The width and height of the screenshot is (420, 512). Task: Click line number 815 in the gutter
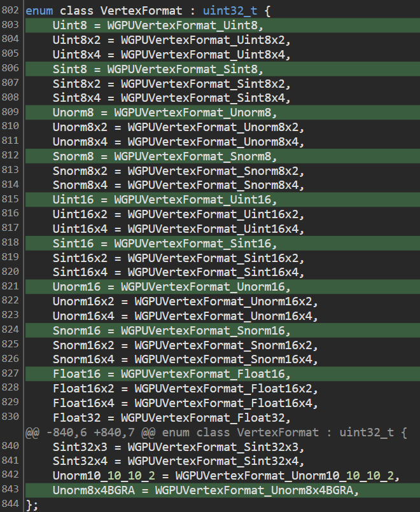(10, 199)
